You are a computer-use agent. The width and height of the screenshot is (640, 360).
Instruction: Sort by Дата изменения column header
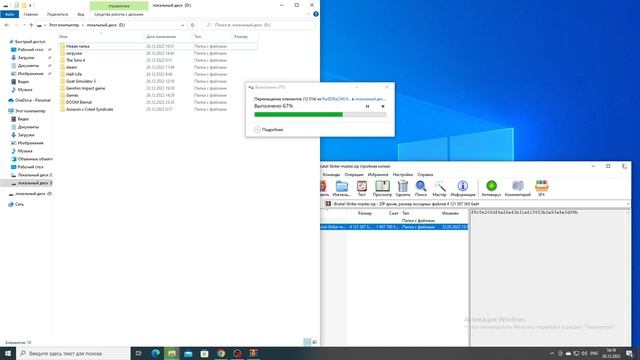pyautogui.click(x=161, y=37)
